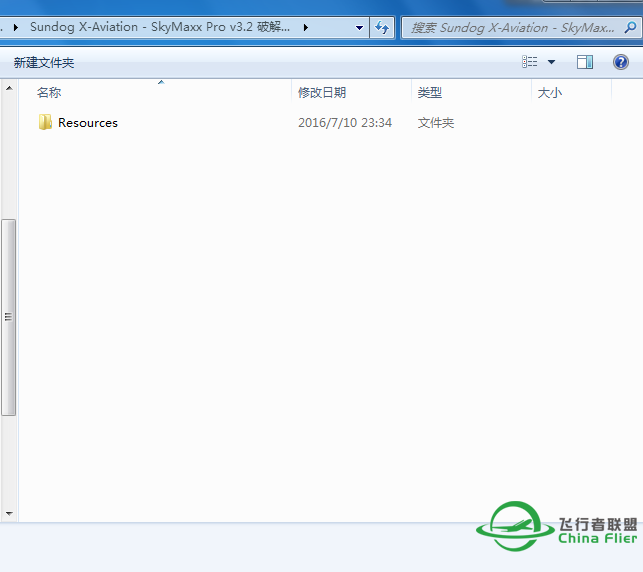Click the date 2016/7/10 23:34
643x572 pixels.
pyautogui.click(x=345, y=123)
